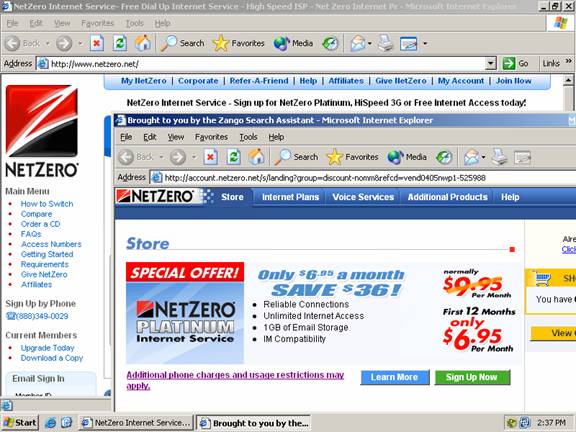The width and height of the screenshot is (576, 432).
Task: Select Voice Services tab in NetZero store
Action: pos(363,197)
